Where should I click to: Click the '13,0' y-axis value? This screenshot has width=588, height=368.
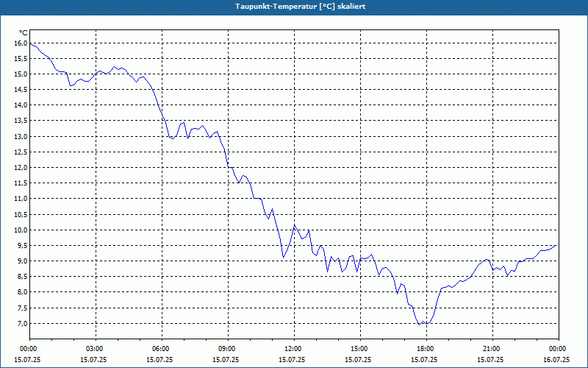21,137
